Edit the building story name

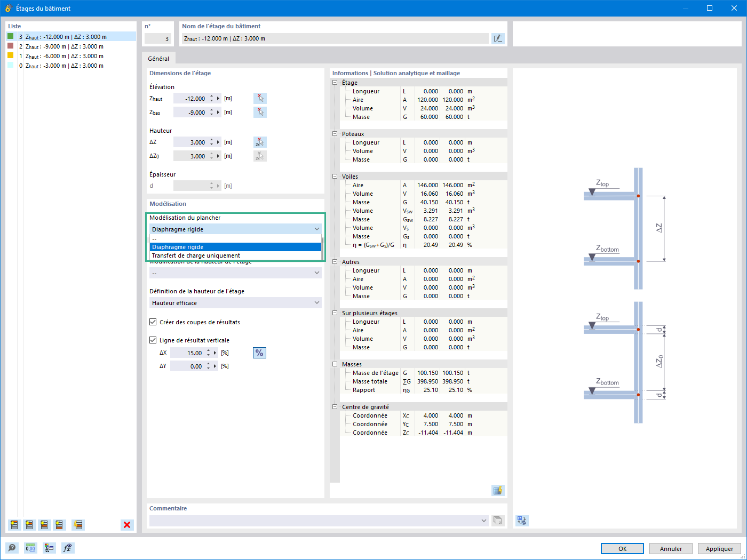pyautogui.click(x=498, y=38)
